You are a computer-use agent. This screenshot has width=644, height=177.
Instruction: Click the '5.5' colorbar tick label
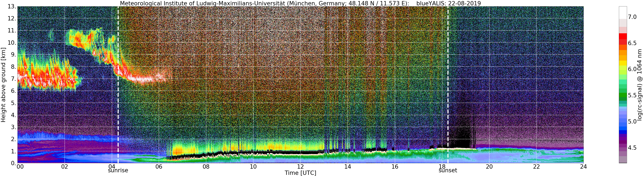point(632,95)
